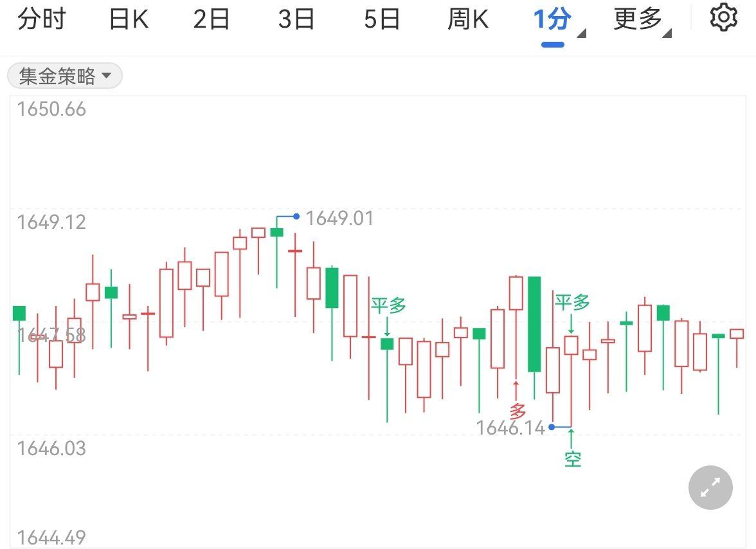This screenshot has width=756, height=549.
Task: Click the green 空 short signal marker
Action: coord(572,458)
